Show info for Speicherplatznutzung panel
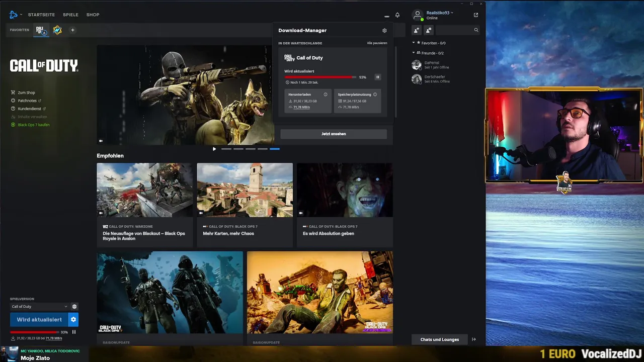 click(x=375, y=95)
